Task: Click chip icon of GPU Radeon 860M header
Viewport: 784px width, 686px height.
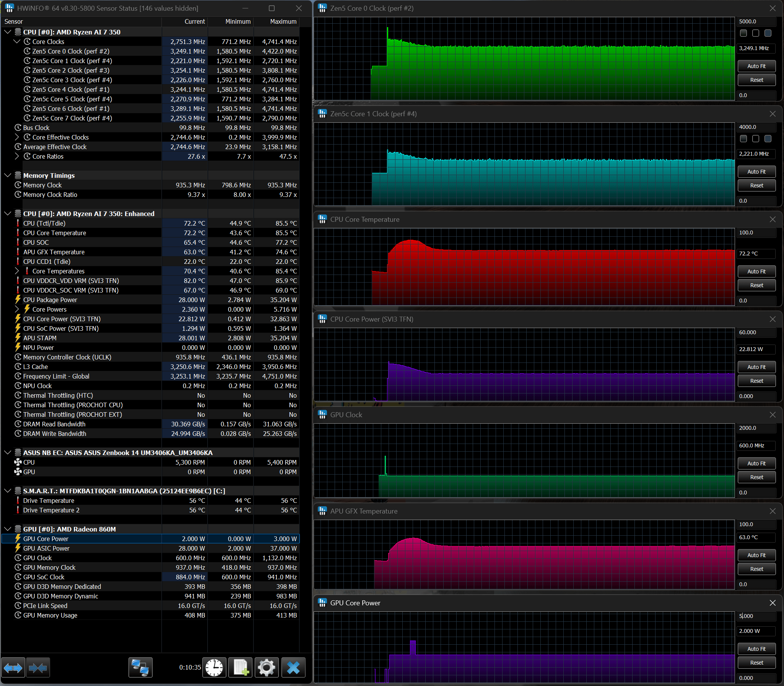Action: click(18, 529)
